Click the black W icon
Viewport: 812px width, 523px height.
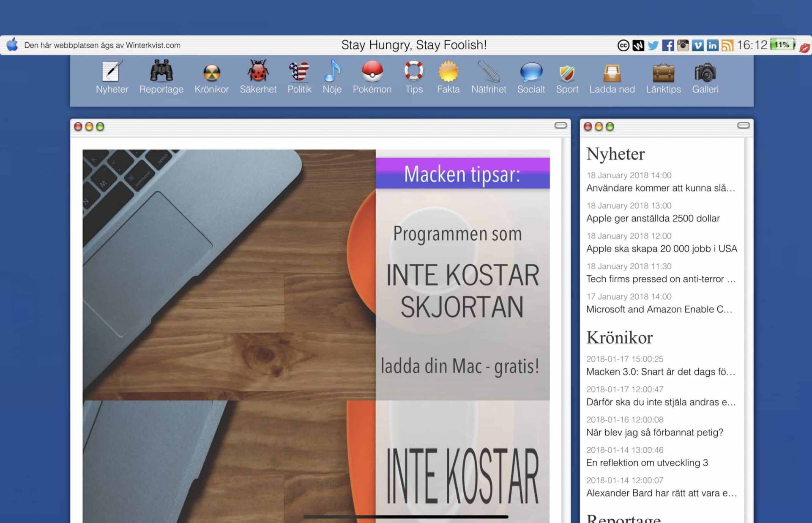pos(638,45)
